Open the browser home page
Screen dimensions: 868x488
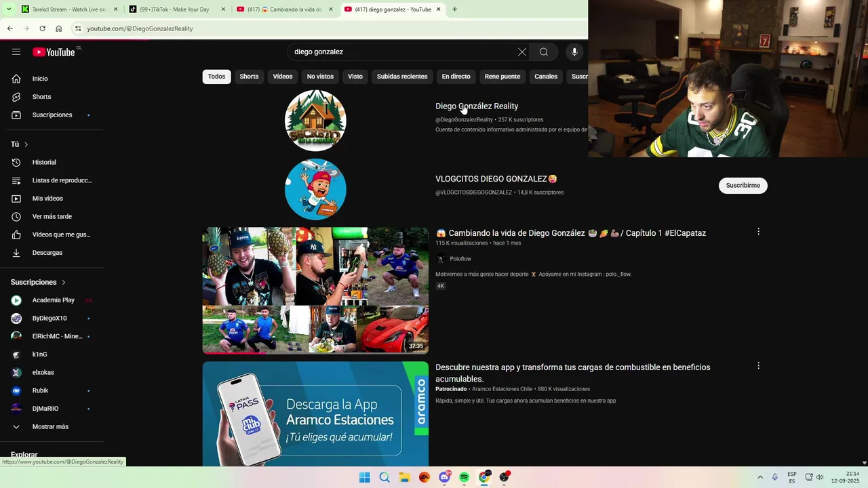point(59,28)
